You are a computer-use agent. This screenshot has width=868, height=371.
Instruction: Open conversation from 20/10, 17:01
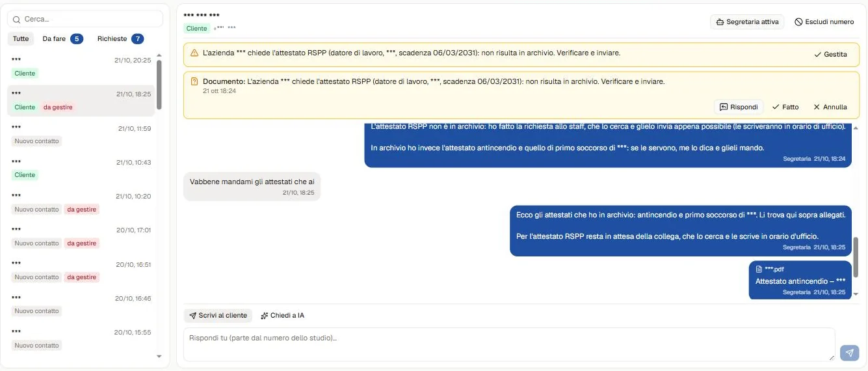[81, 236]
